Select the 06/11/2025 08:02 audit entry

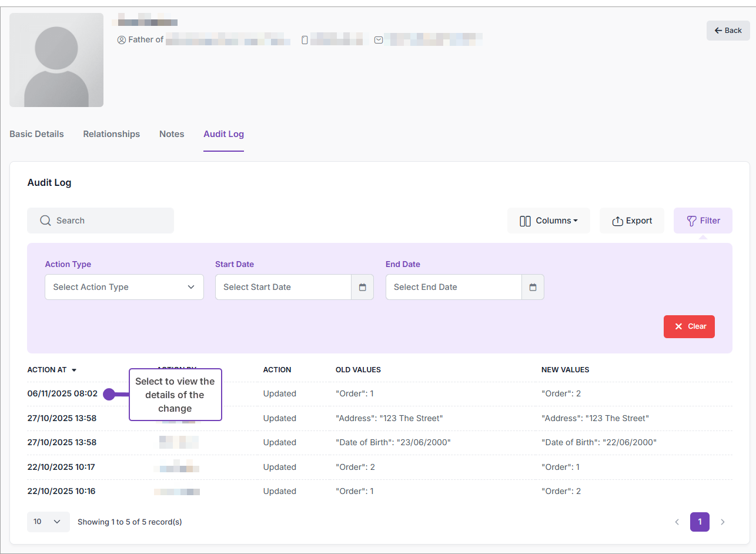(62, 394)
